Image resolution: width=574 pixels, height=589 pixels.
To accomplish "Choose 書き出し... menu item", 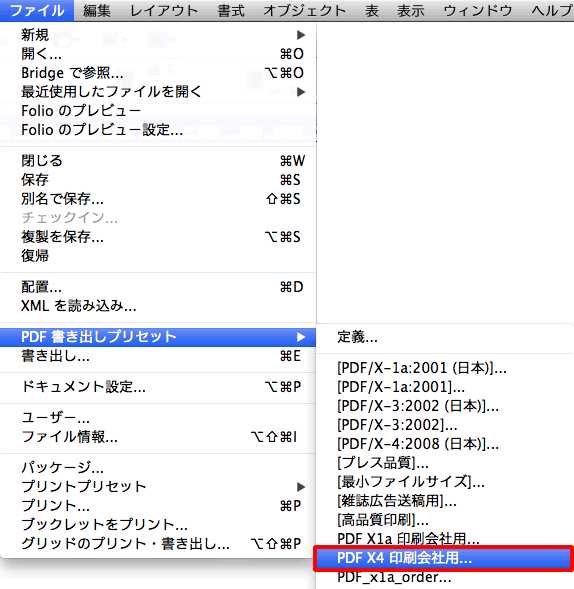I will point(158,356).
